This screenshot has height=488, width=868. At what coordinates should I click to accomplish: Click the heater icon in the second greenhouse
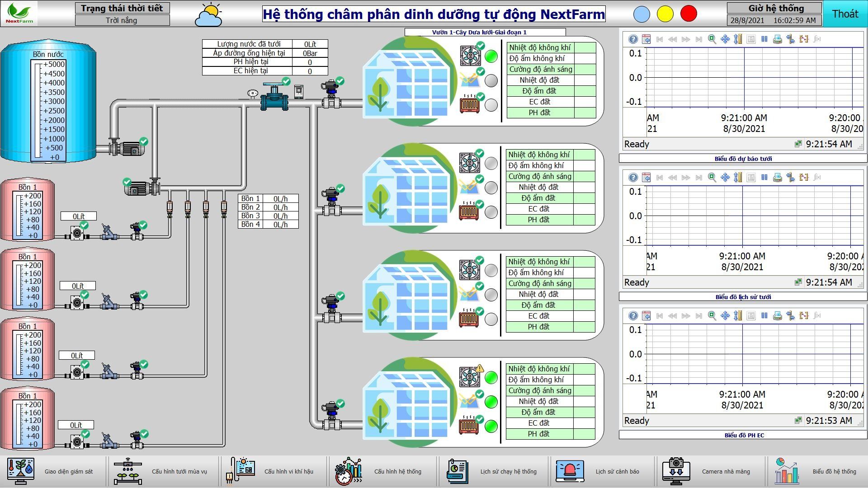[469, 212]
